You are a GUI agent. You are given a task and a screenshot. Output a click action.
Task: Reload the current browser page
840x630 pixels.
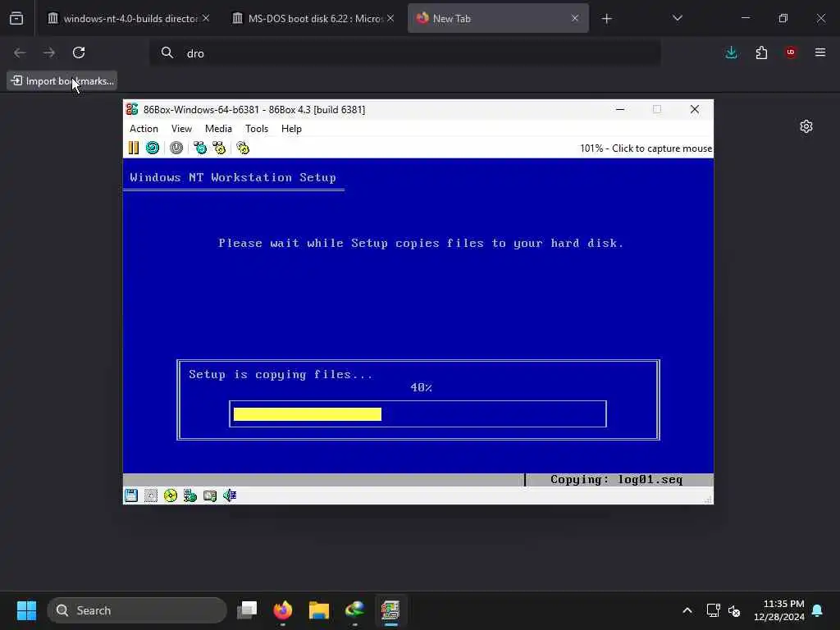(x=79, y=52)
